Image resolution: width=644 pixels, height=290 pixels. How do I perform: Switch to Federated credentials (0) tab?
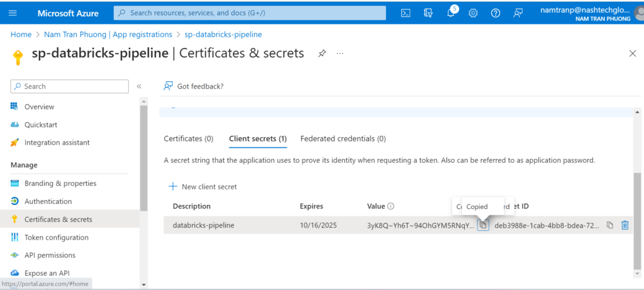point(343,138)
